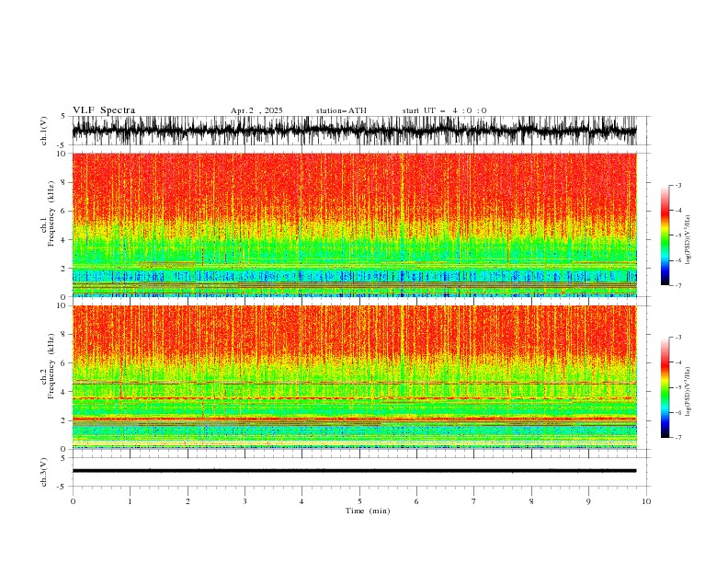
Task: Click the ch.1 frequency spectrogram
Action: click(x=354, y=224)
